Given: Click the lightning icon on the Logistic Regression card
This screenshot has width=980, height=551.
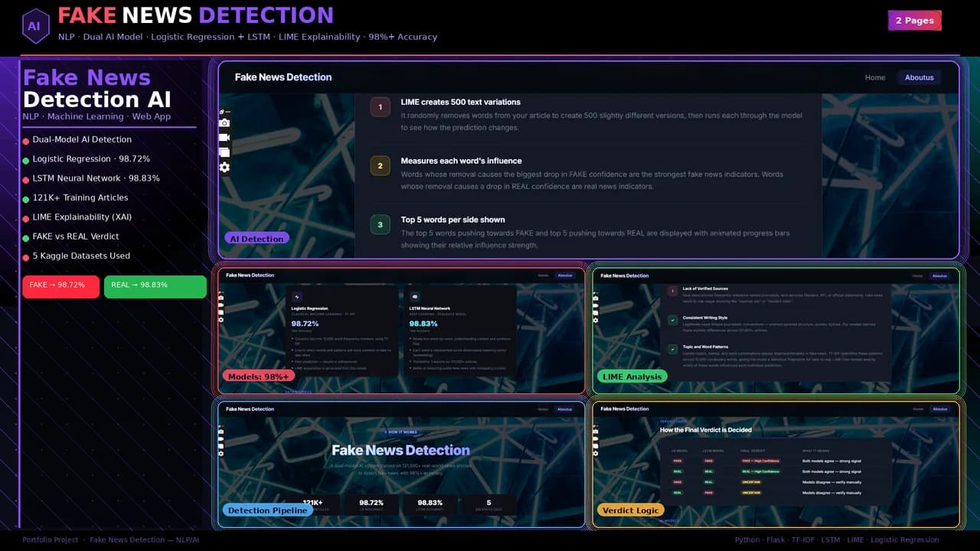Looking at the screenshot, I should [297, 296].
